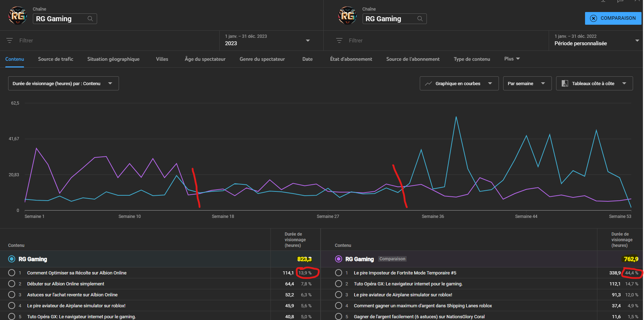Switch to the Contenu tab

(14, 59)
